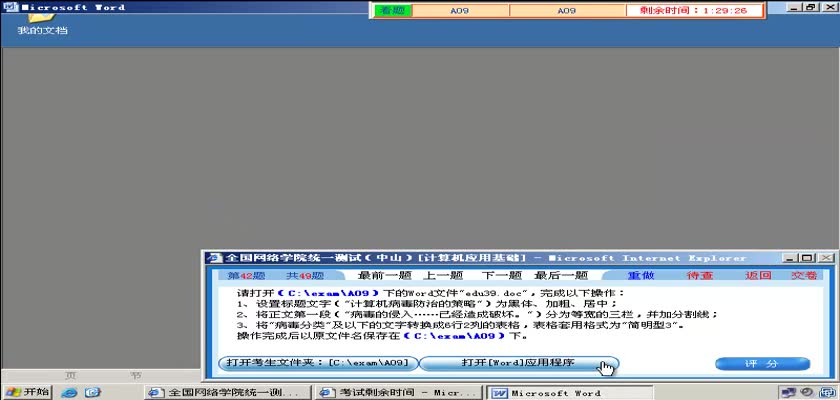840x400 pixels.
Task: Click the Internet Explorer icon in exam window title
Action: click(214, 258)
